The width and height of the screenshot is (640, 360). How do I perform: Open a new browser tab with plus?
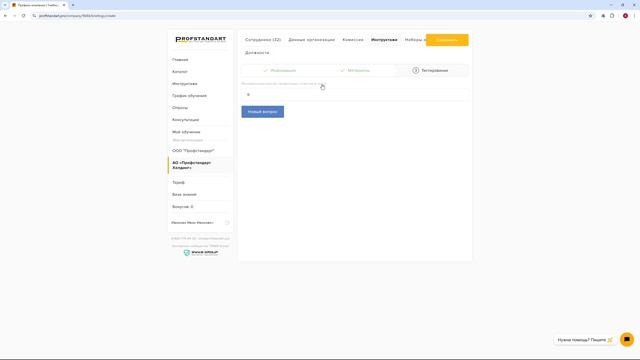tap(73, 5)
